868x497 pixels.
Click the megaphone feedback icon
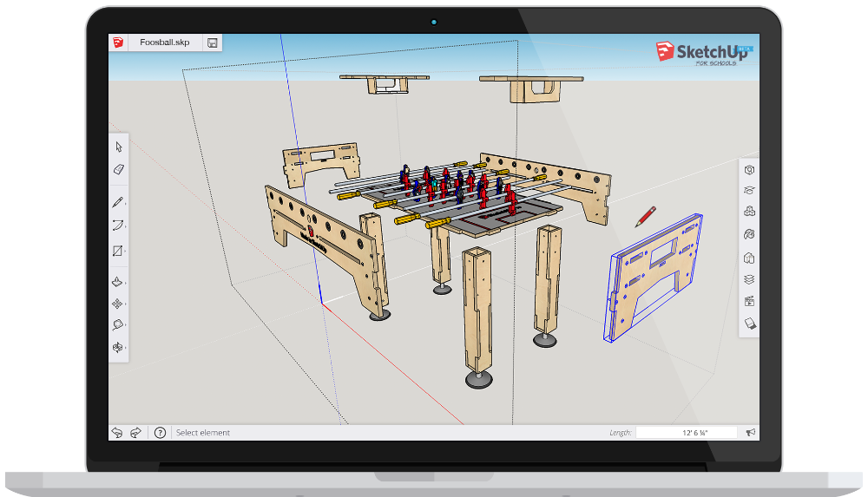[x=751, y=433]
